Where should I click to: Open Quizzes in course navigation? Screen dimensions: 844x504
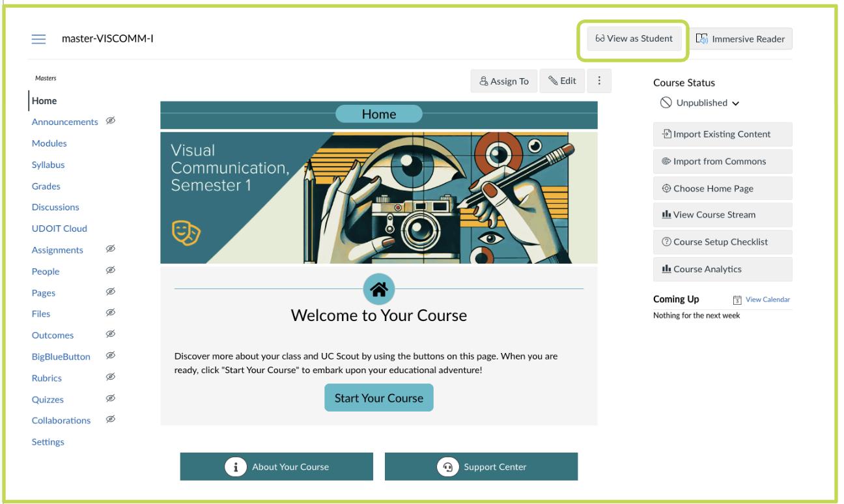[48, 399]
